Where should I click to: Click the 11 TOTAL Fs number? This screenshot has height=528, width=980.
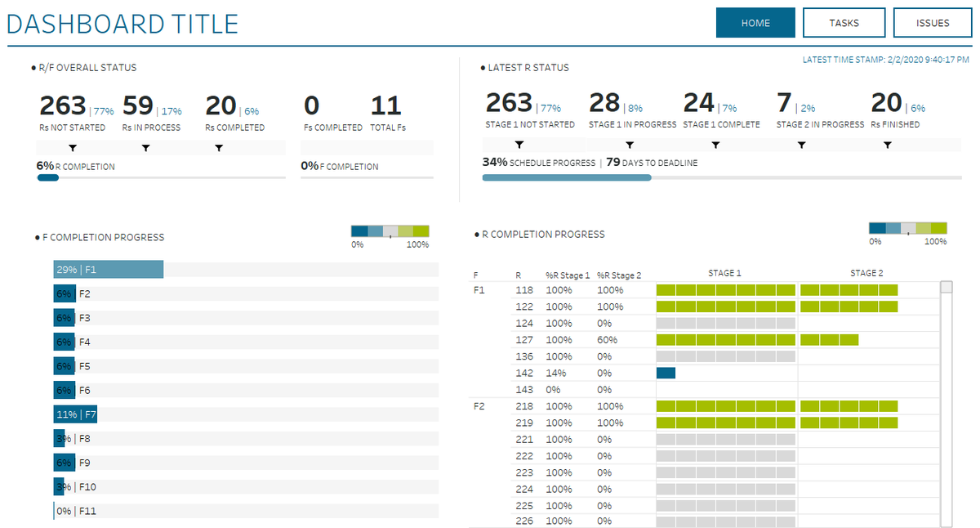[386, 106]
